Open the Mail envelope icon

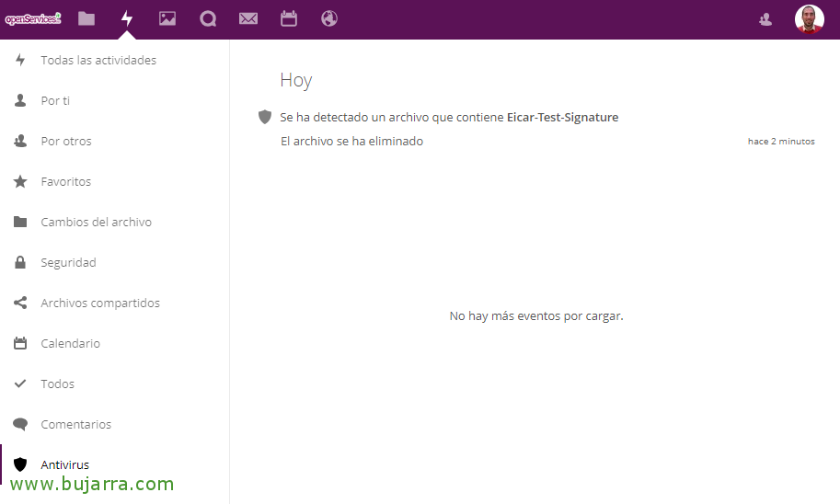click(x=248, y=18)
